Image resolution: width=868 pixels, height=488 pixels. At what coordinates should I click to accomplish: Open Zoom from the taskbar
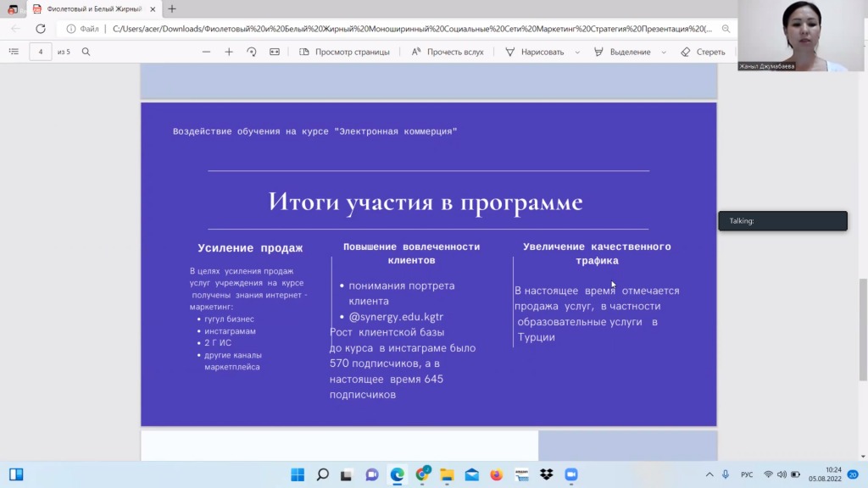pos(571,474)
